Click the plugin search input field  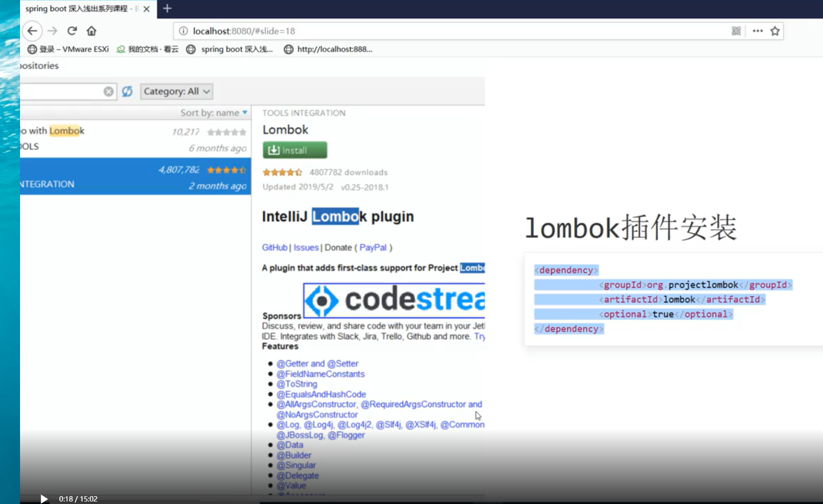[61, 91]
